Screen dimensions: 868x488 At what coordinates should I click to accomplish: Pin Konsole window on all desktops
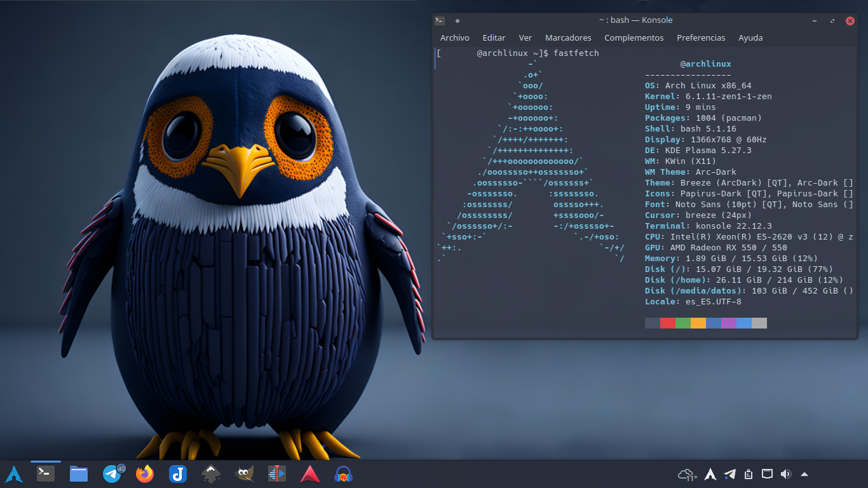click(x=458, y=20)
